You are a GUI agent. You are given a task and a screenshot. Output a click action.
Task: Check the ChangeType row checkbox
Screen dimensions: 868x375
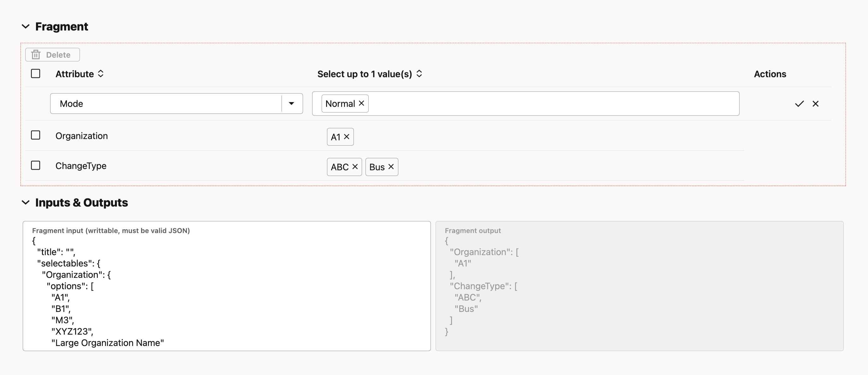tap(35, 165)
